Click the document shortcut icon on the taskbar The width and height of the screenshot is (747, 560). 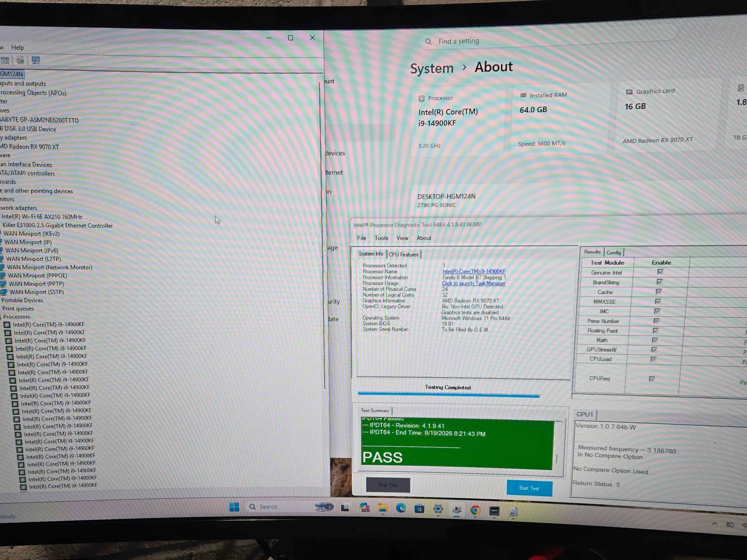tap(513, 512)
